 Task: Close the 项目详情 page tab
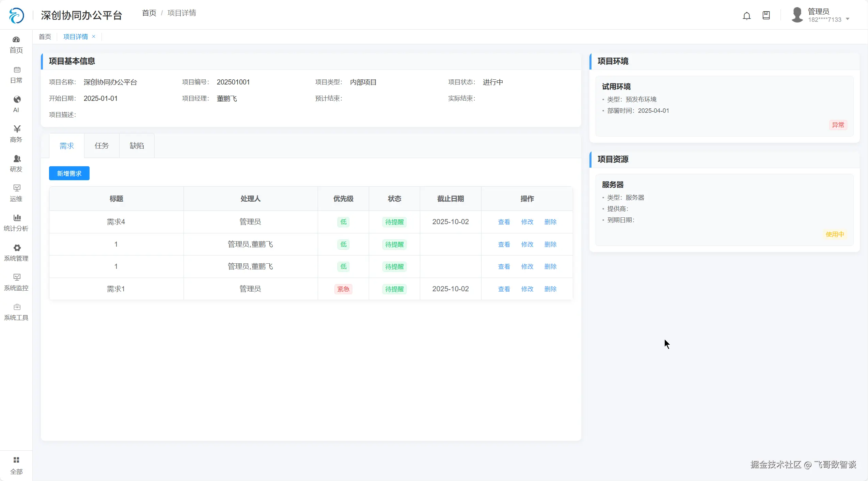pyautogui.click(x=94, y=36)
